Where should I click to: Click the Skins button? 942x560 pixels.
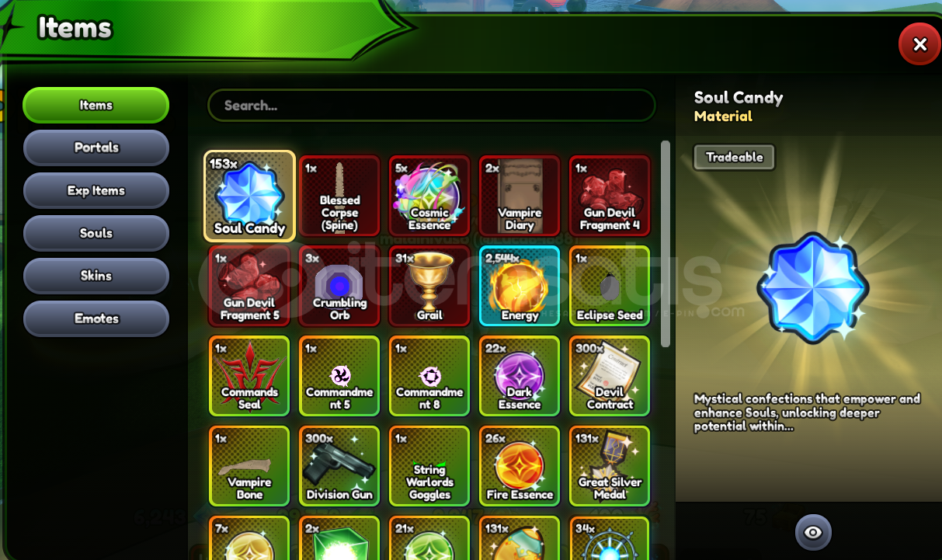[96, 276]
